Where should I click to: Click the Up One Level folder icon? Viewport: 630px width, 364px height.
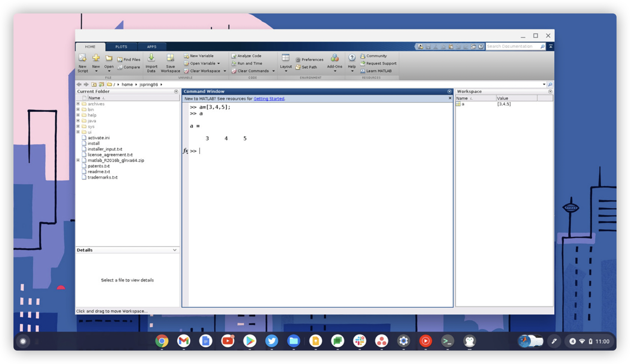(94, 84)
